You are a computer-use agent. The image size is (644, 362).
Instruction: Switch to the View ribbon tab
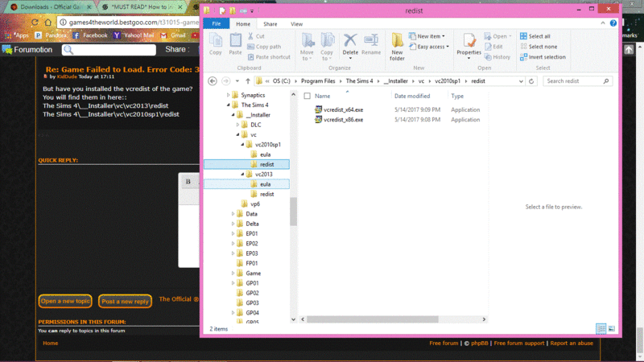click(x=296, y=24)
